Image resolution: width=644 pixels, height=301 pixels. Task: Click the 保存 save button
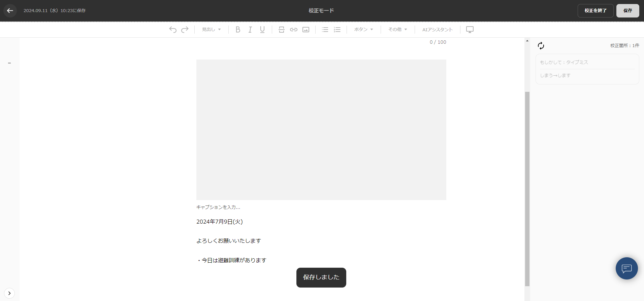[x=627, y=11]
